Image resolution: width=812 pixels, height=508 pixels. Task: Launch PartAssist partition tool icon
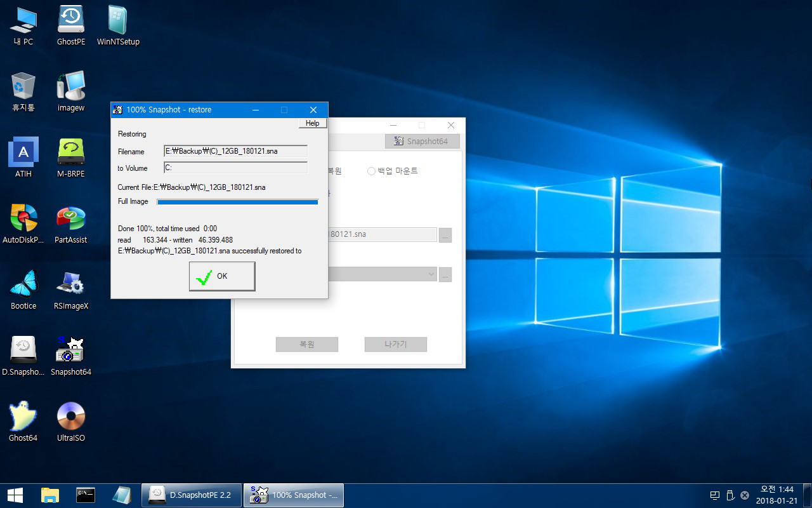(71, 224)
